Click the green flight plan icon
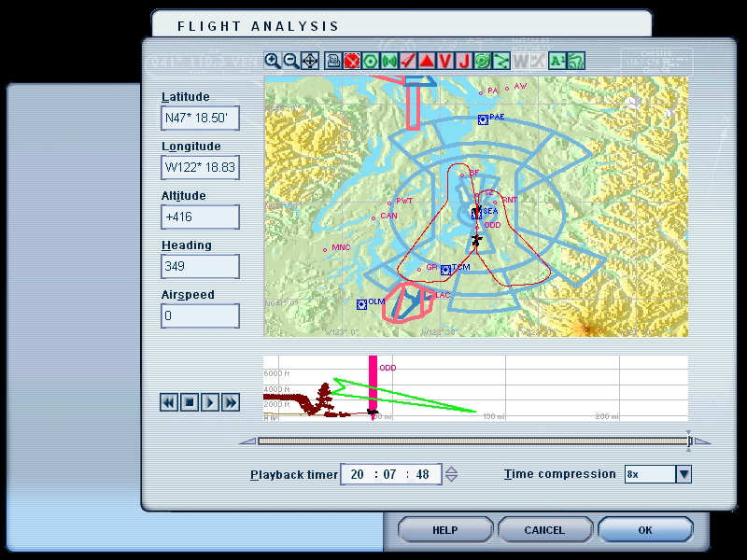 [x=483, y=61]
